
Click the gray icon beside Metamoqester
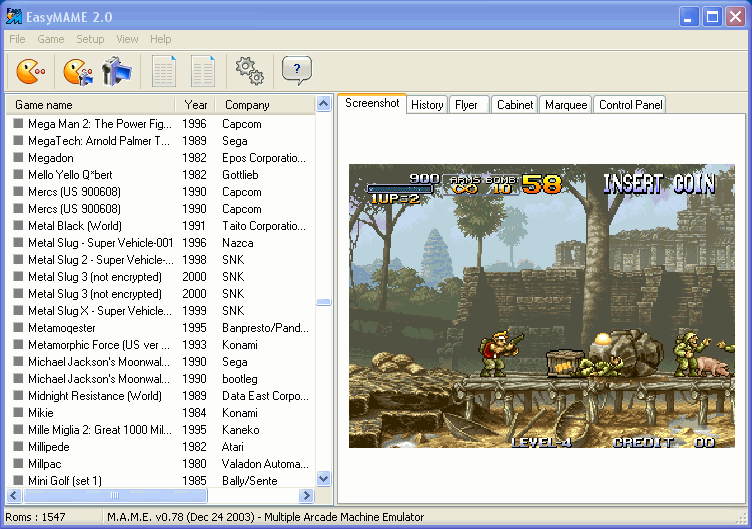(x=18, y=327)
